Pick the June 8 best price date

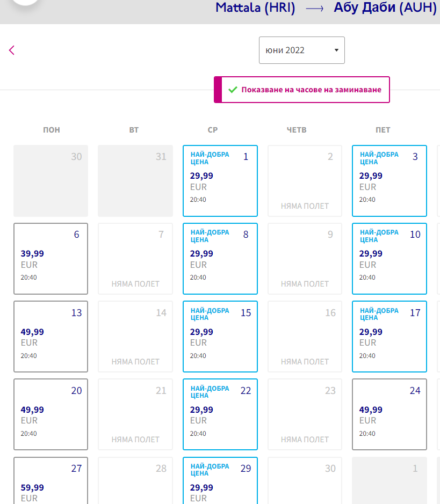point(220,259)
